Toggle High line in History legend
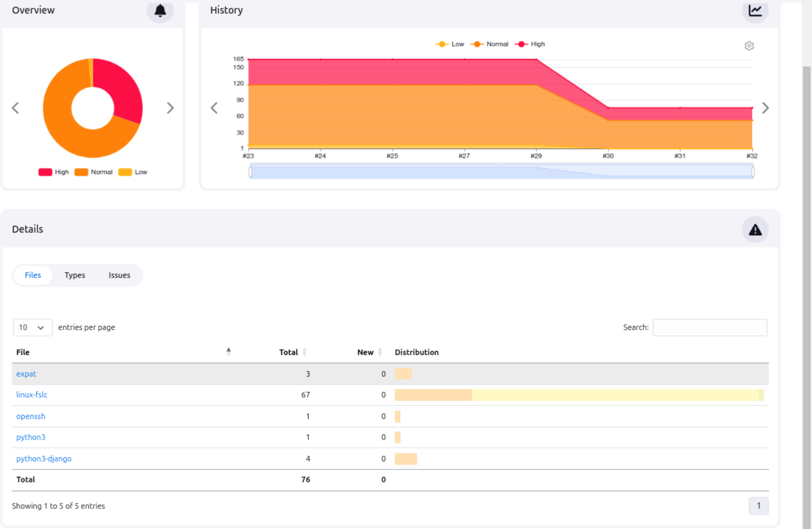Screen dimensions: 812x529 [x=530, y=44]
